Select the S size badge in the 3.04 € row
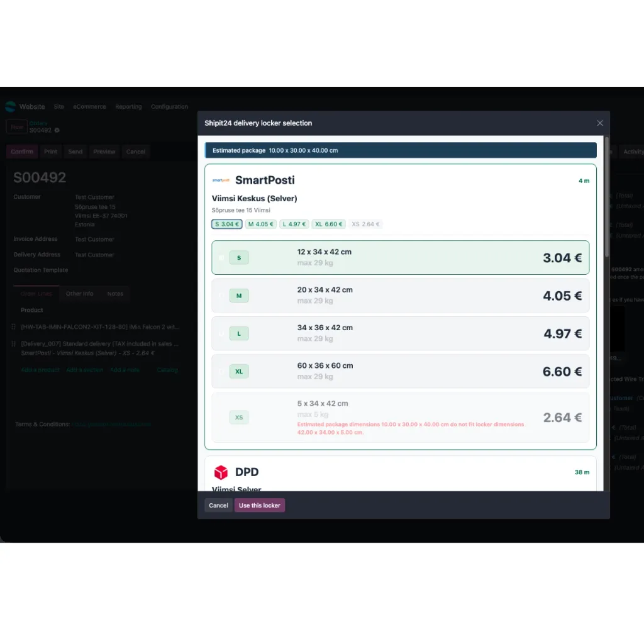This screenshot has height=644, width=644. coord(239,258)
